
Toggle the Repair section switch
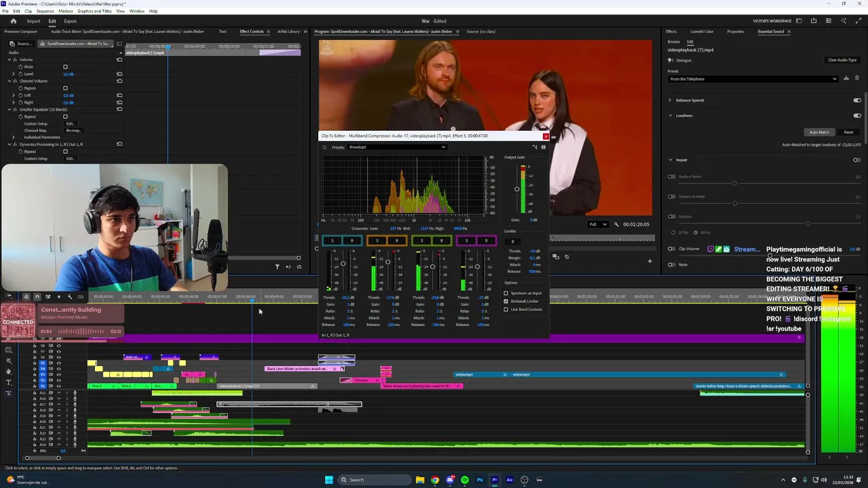tap(856, 160)
